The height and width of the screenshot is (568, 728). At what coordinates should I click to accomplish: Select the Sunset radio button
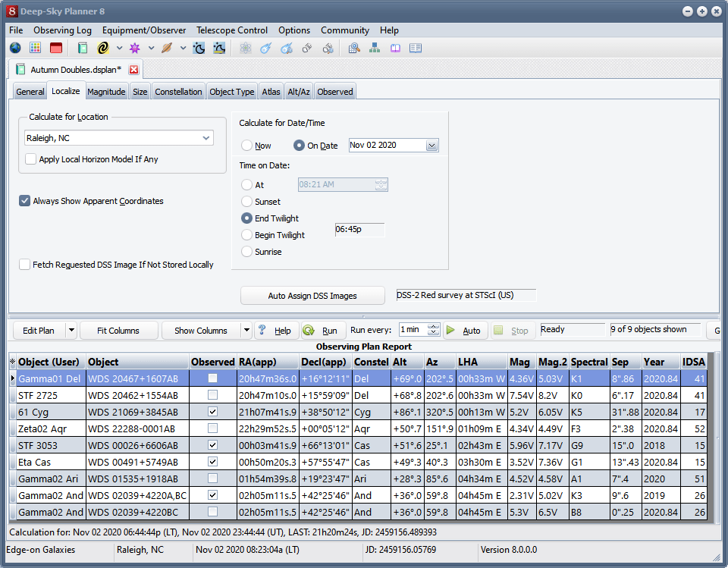(x=246, y=202)
